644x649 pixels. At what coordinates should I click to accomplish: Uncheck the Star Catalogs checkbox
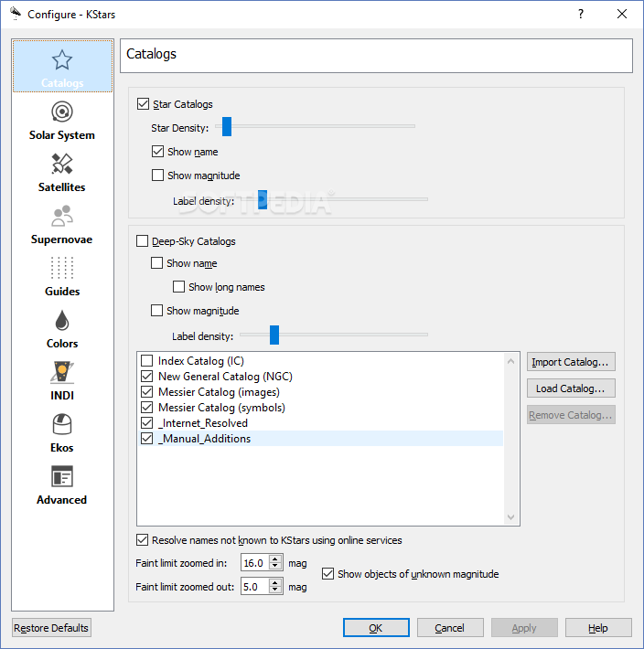click(143, 103)
